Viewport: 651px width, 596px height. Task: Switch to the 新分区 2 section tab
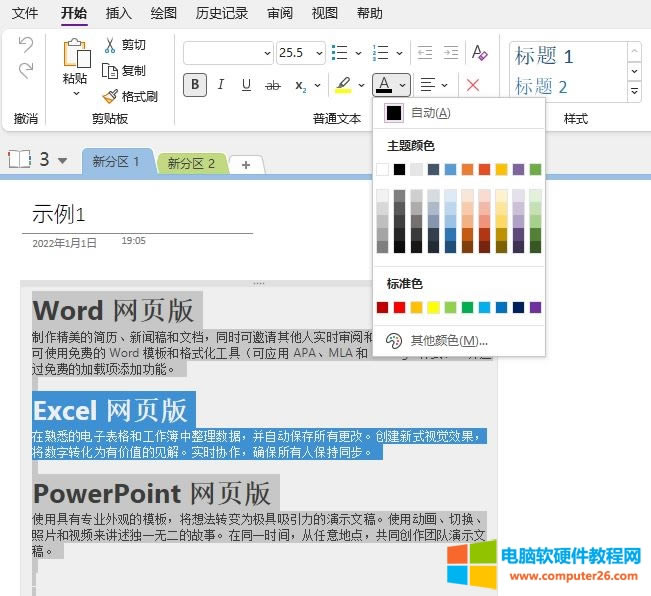pos(191,163)
